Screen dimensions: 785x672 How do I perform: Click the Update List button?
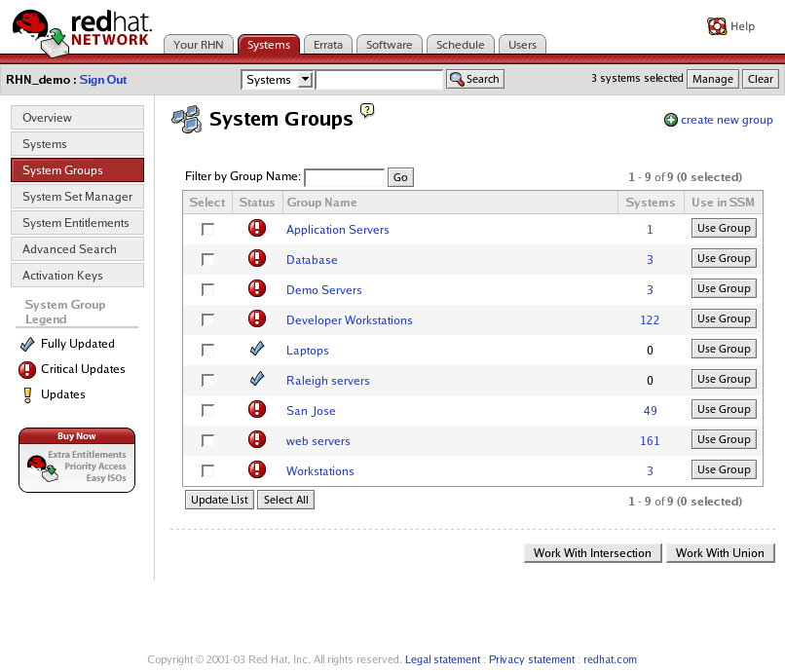[x=219, y=500]
